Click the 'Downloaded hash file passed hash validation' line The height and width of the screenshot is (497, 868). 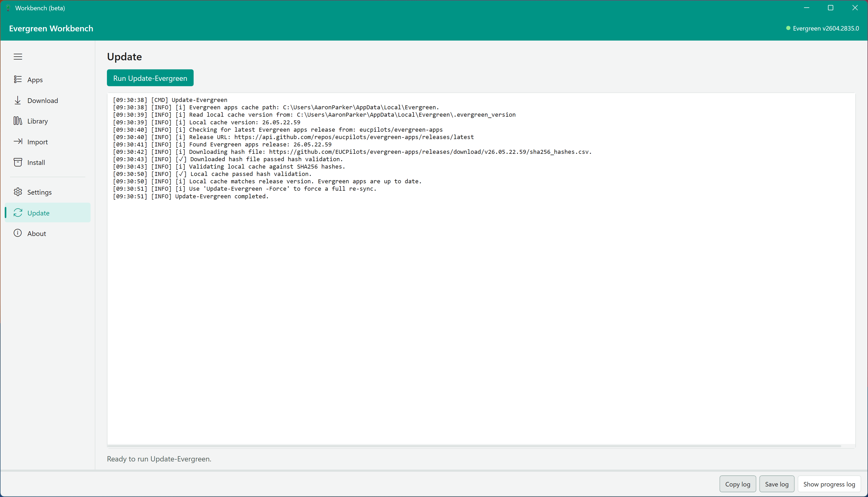[228, 159]
